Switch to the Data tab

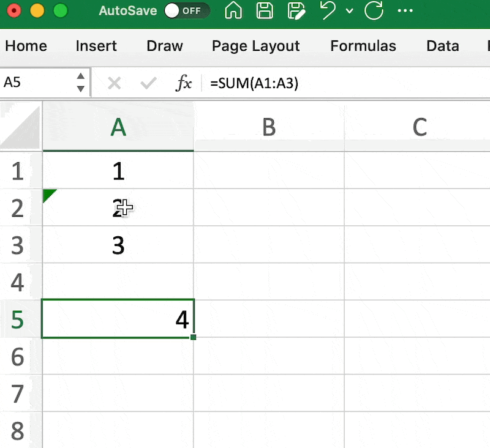[442, 45]
